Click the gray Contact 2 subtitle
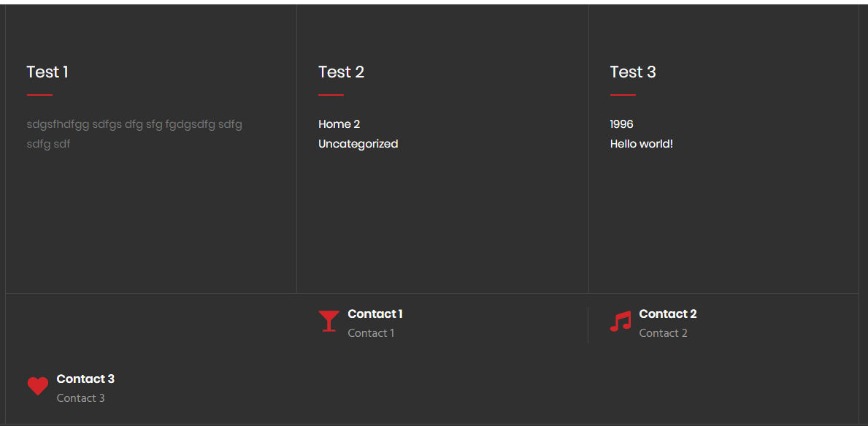 (664, 333)
